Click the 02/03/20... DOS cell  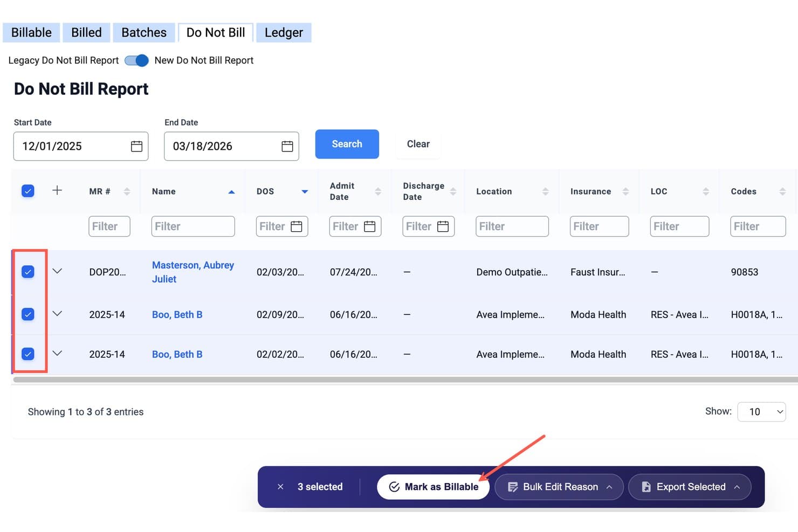[280, 272]
